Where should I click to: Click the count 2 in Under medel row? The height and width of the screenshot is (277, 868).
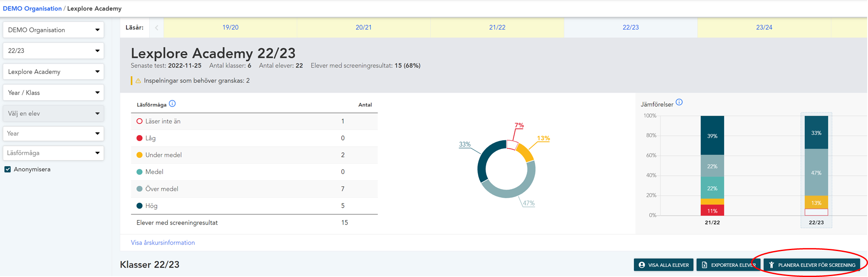343,155
